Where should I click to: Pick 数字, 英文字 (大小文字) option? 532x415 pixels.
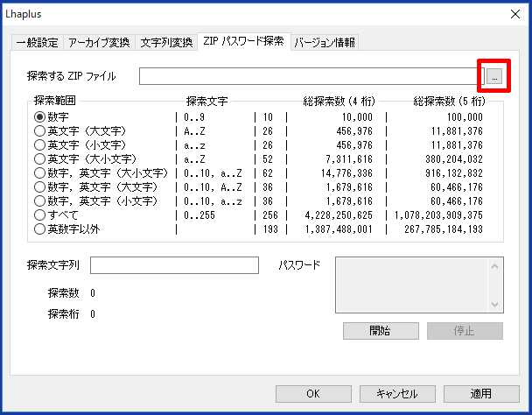(x=101, y=173)
